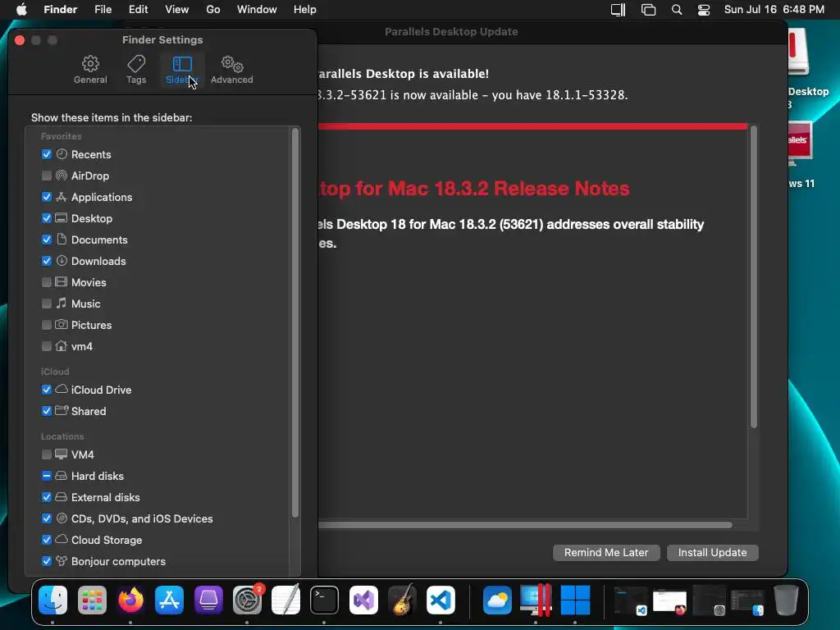
Task: Open Windows 11 VM from Dock
Action: coord(575,600)
